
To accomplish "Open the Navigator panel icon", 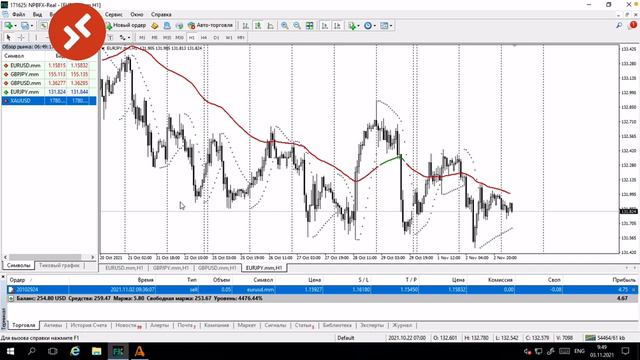I will (167, 26).
